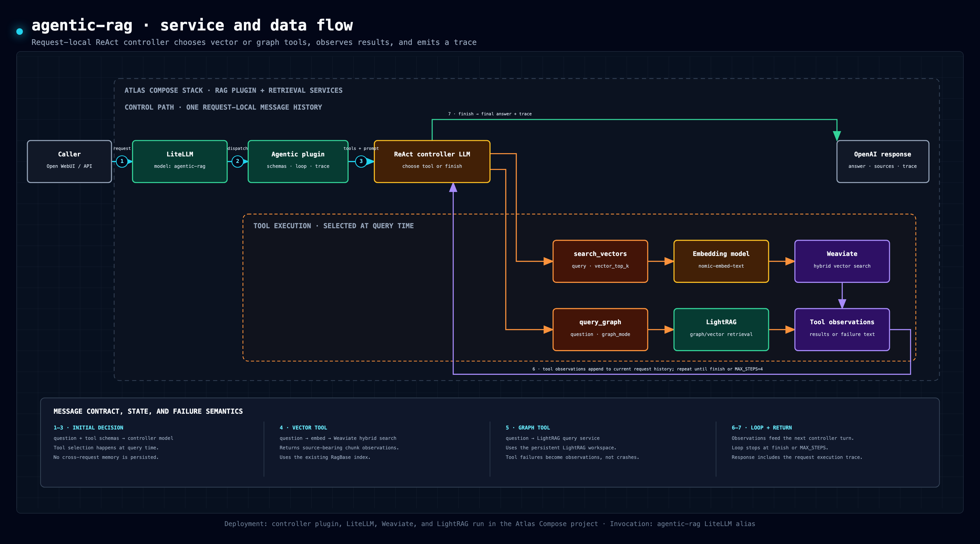Select the OpenAI response node
This screenshot has width=980, height=544.
click(x=883, y=162)
